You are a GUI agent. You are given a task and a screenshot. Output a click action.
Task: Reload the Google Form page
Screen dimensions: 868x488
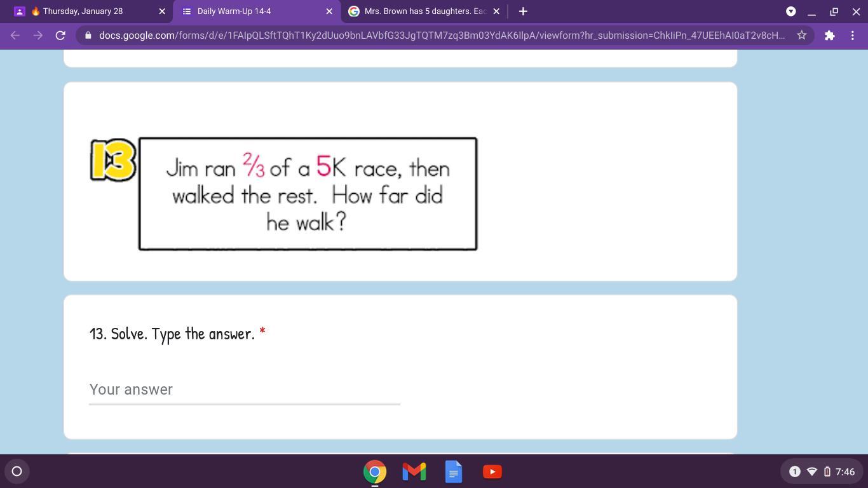tap(60, 36)
